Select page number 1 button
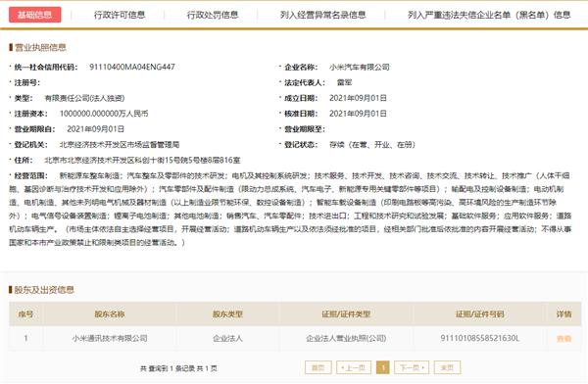This screenshot has height=384, width=588. coord(383,368)
